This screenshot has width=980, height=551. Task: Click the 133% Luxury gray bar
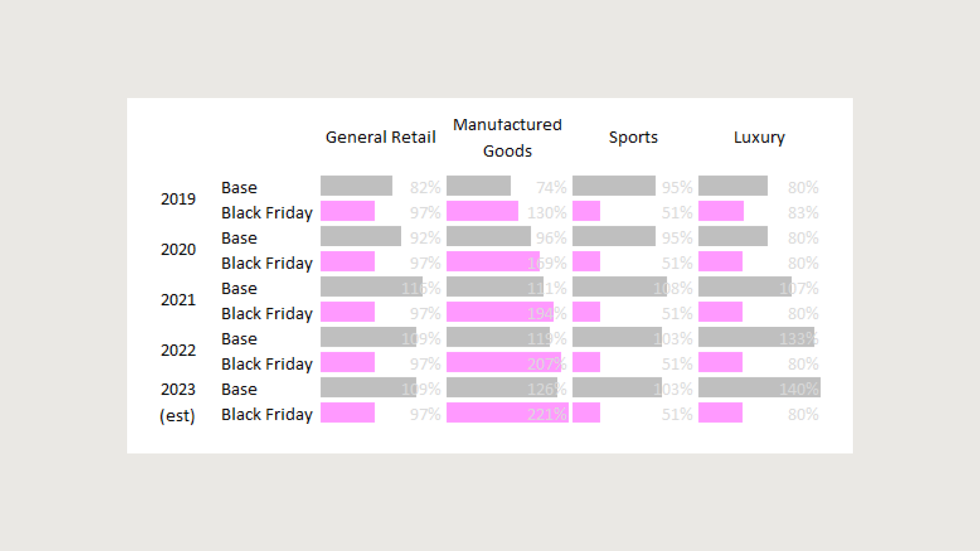click(x=756, y=338)
